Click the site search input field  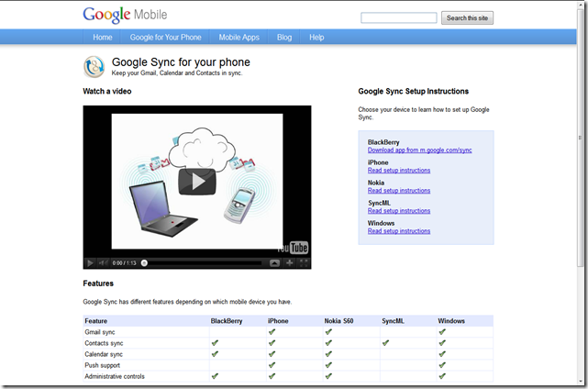click(x=399, y=17)
